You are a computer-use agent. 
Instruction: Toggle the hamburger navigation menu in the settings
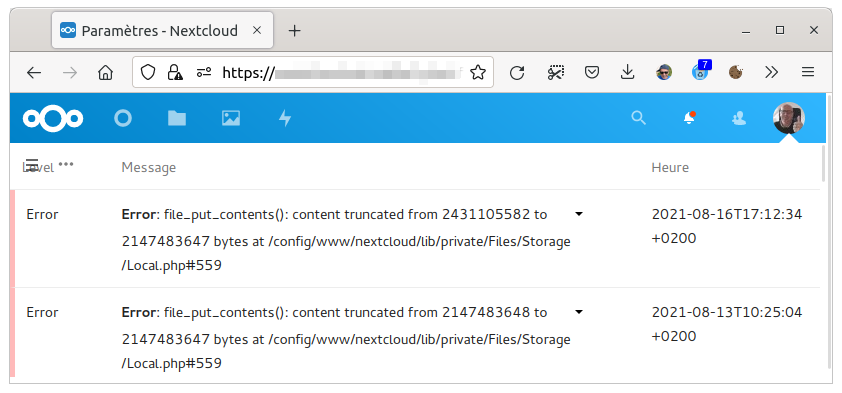[32, 164]
